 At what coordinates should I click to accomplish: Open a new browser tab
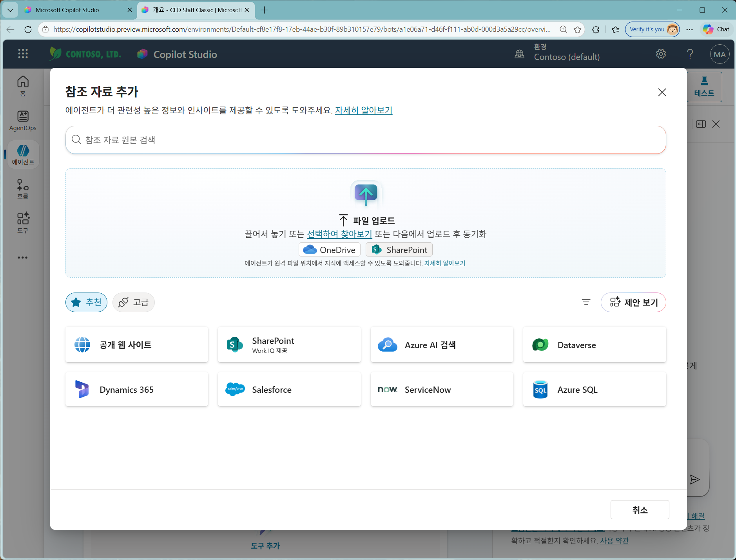pyautogui.click(x=265, y=10)
